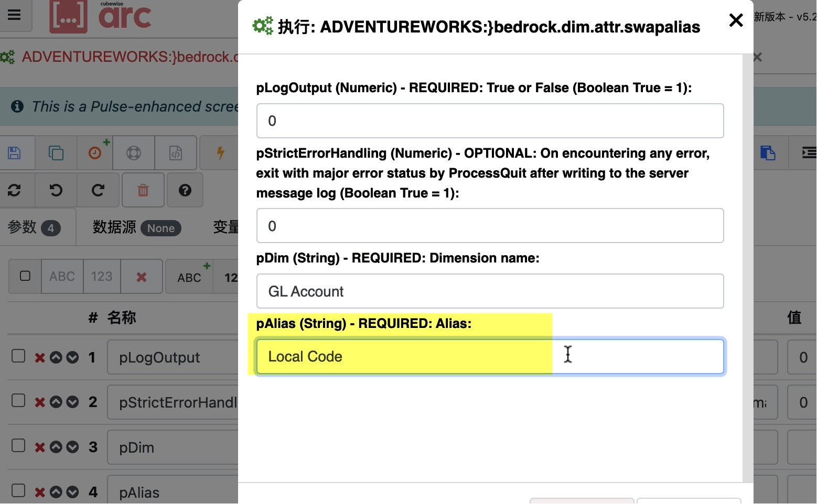Click the save process floppy-disk icon
817x504 pixels.
tap(15, 153)
